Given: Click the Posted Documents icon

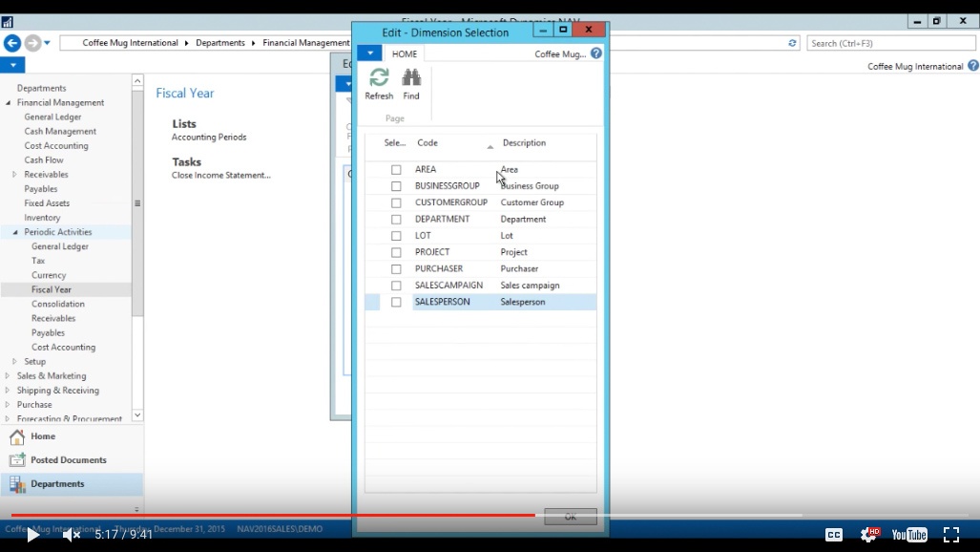Looking at the screenshot, I should tap(17, 460).
